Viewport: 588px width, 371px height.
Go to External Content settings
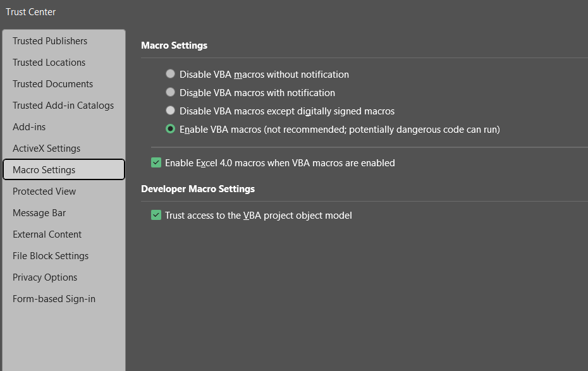click(47, 234)
